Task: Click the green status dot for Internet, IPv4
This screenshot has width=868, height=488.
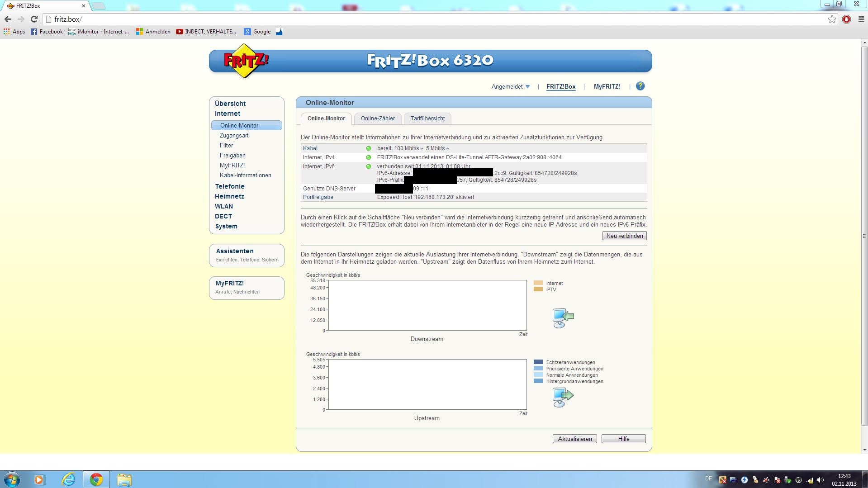Action: pos(368,157)
